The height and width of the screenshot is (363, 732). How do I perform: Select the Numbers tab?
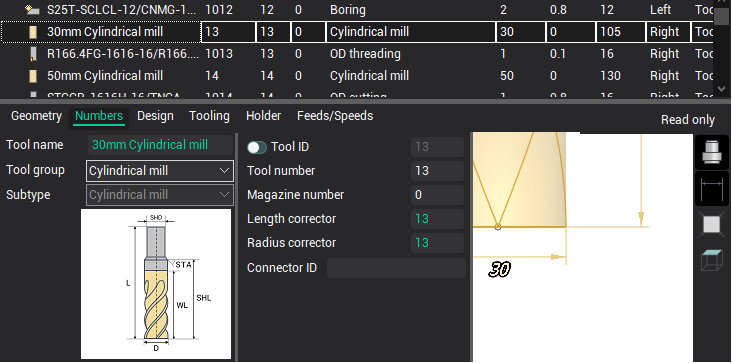[99, 116]
